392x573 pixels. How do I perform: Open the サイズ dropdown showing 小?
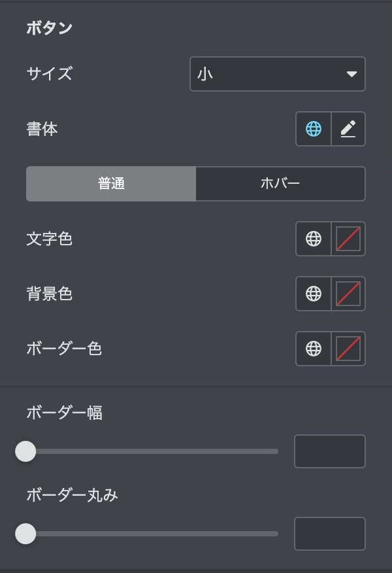pyautogui.click(x=268, y=74)
